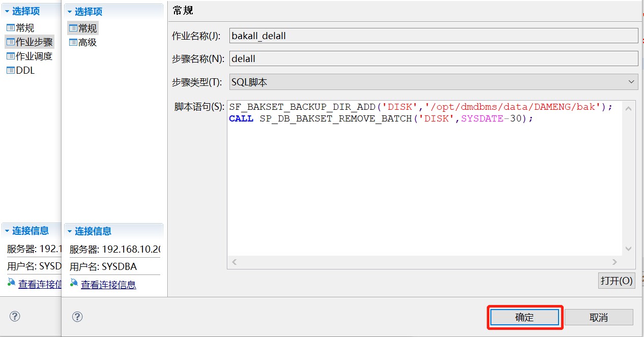Click script horizontal scrollbar right arrow

coord(614,262)
